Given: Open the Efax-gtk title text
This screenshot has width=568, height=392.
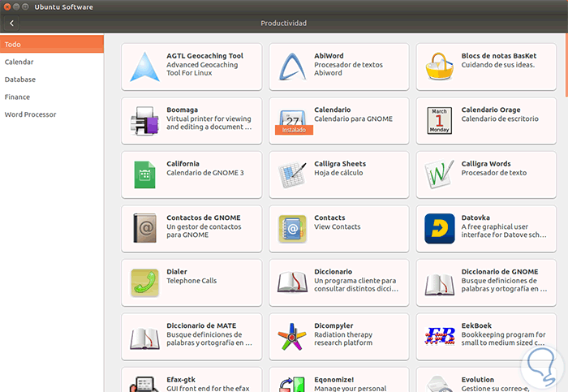Looking at the screenshot, I should [181, 380].
